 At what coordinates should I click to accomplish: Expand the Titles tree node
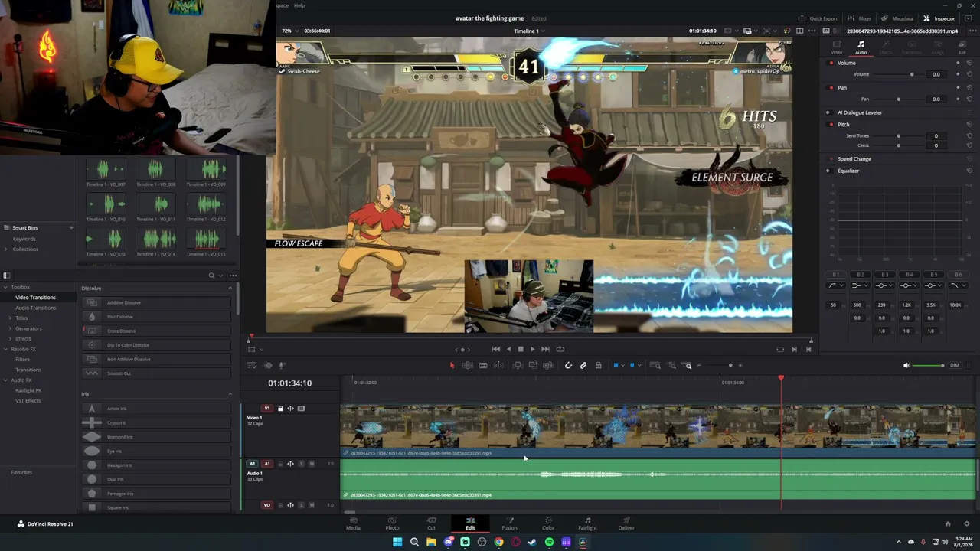(x=11, y=318)
